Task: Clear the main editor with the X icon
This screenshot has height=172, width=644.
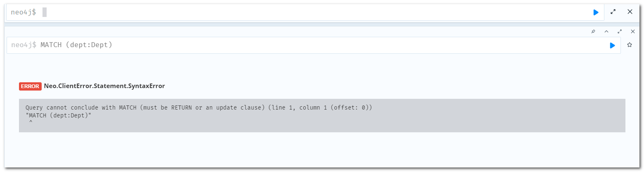Action: click(x=630, y=12)
